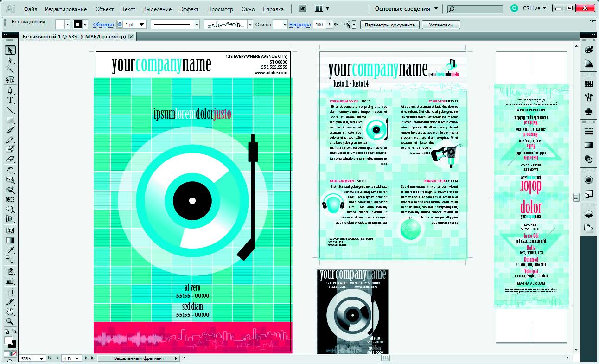Open the Stroke panel lines icon
The width and height of the screenshot is (599, 364).
tap(588, 132)
